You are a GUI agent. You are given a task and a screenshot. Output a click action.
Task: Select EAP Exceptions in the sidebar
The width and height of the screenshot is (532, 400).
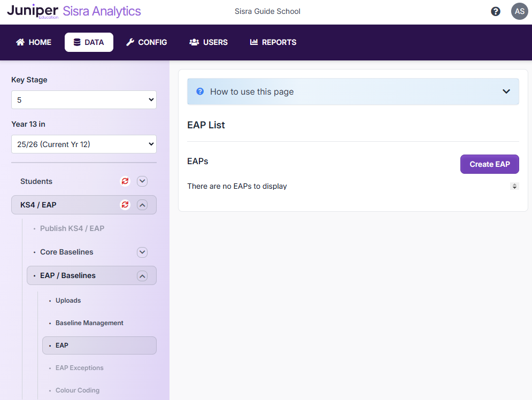coord(79,368)
